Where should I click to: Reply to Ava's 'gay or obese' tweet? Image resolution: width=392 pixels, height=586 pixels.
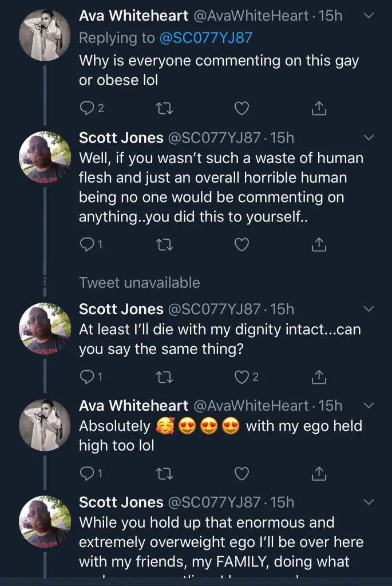pyautogui.click(x=87, y=108)
